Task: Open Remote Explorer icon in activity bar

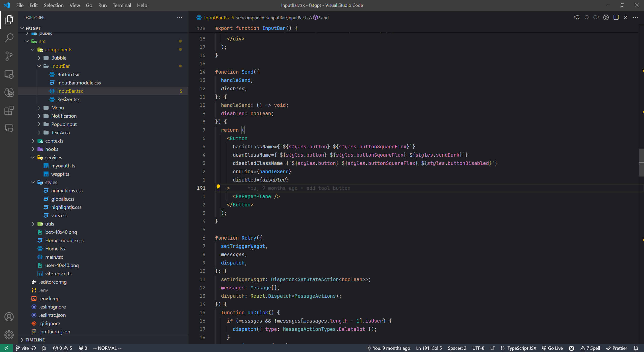Action: (9, 74)
